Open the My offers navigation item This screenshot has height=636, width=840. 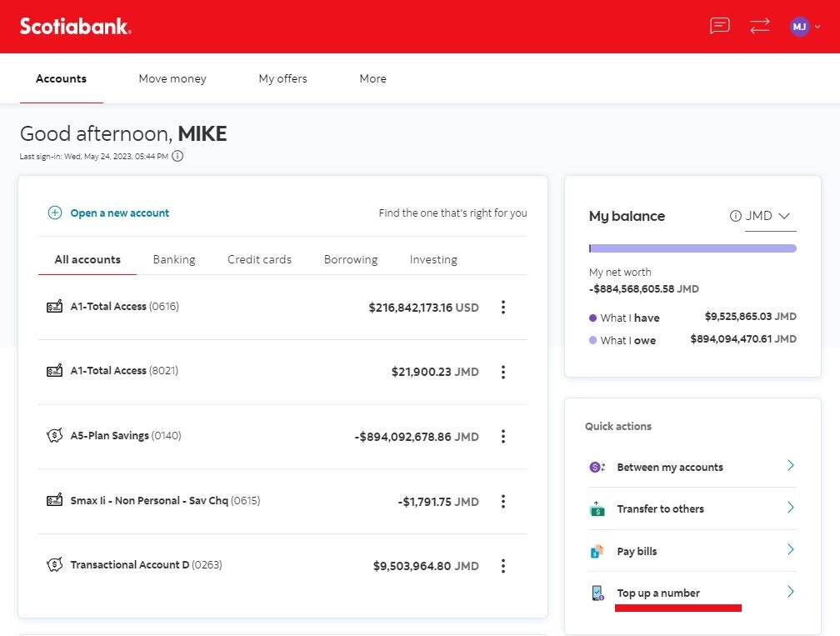point(282,78)
